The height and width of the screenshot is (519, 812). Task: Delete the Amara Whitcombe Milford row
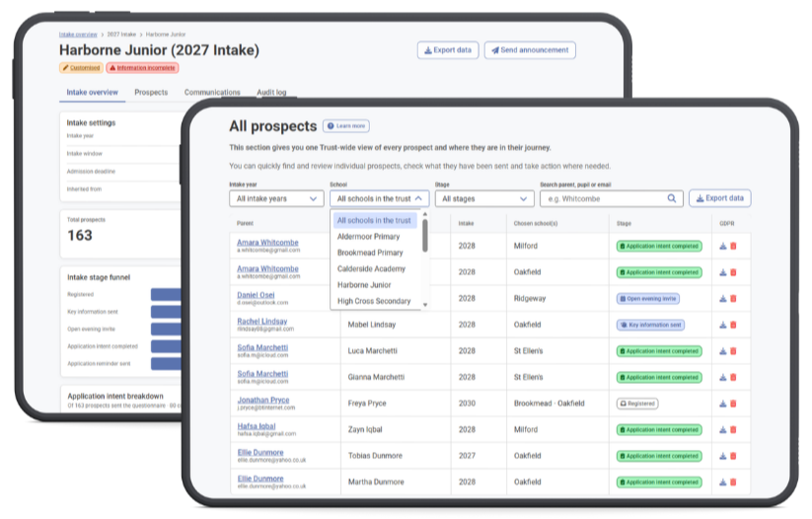733,246
